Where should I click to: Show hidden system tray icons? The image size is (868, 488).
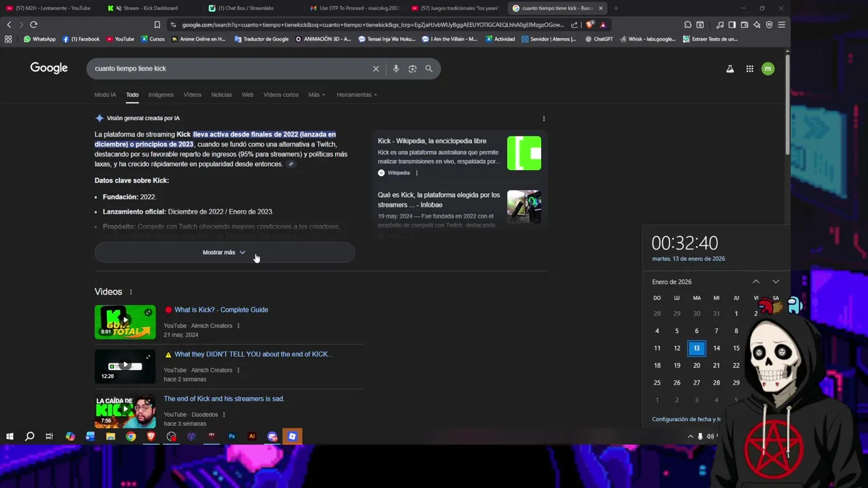tap(690, 436)
